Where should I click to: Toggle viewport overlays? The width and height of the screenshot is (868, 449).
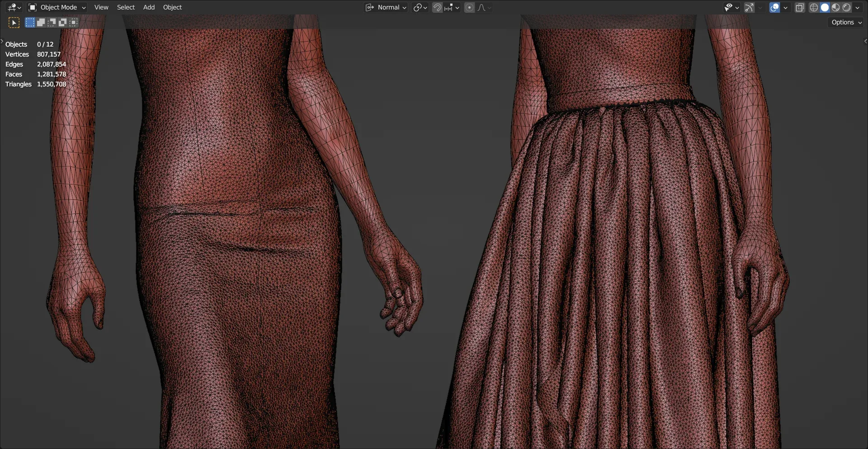pyautogui.click(x=774, y=7)
